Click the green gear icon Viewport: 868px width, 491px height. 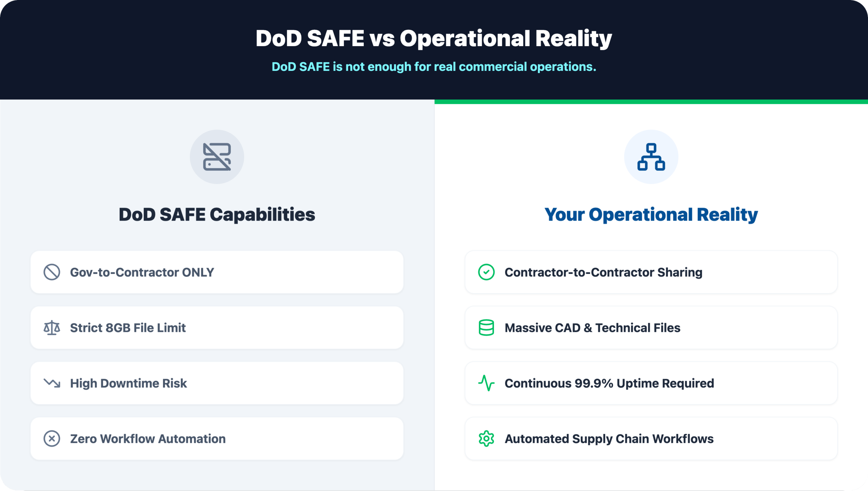click(x=486, y=439)
